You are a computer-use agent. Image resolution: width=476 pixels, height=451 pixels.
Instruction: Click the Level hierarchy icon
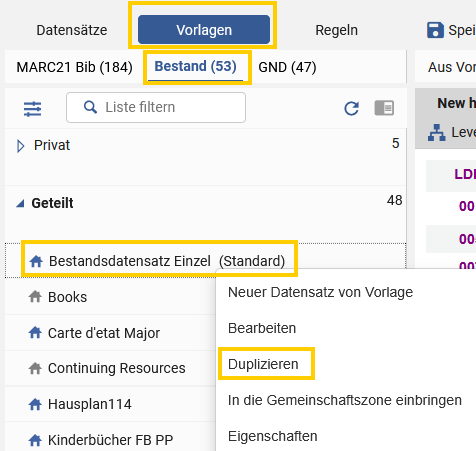click(436, 132)
